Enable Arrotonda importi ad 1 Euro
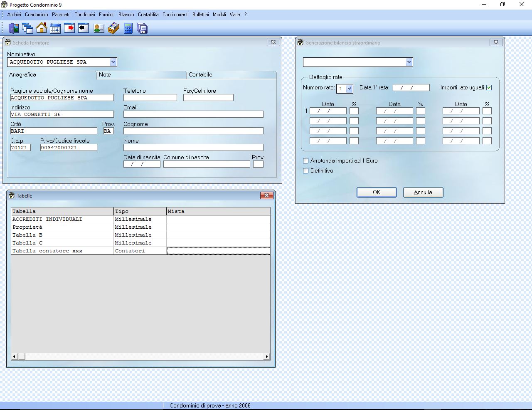Image resolution: width=532 pixels, height=410 pixels. [306, 161]
